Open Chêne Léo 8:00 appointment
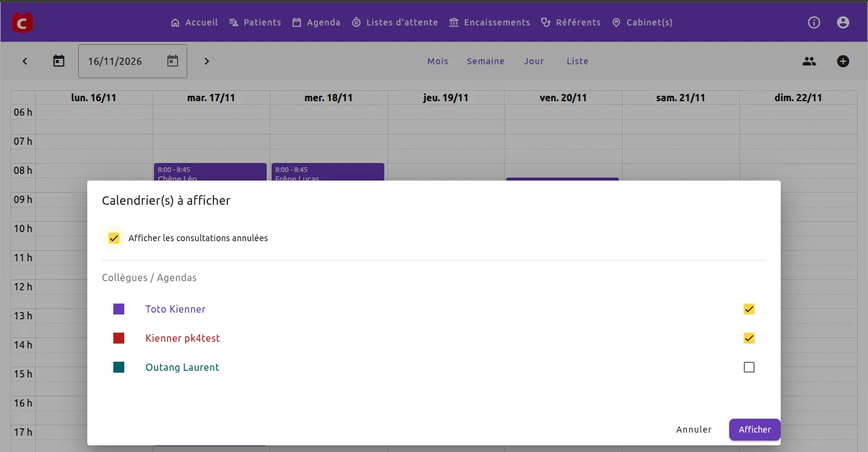Image resolution: width=868 pixels, height=452 pixels. click(210, 172)
